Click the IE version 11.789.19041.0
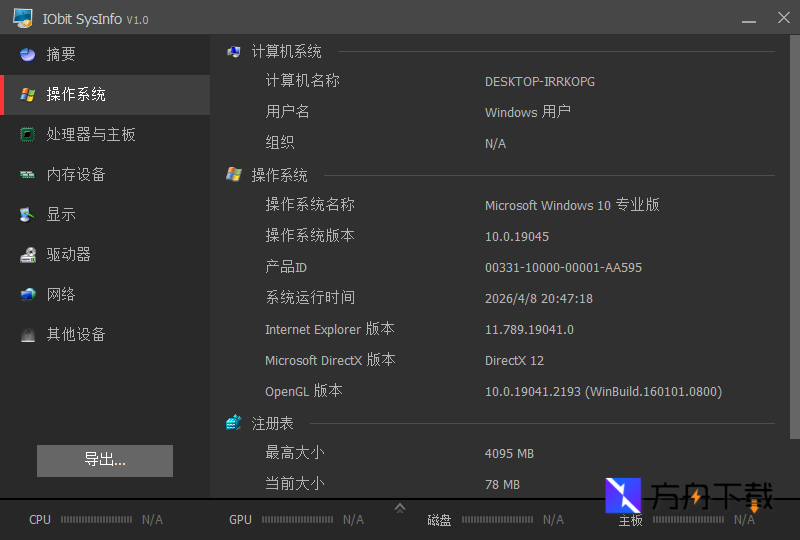The height and width of the screenshot is (540, 800). point(529,330)
